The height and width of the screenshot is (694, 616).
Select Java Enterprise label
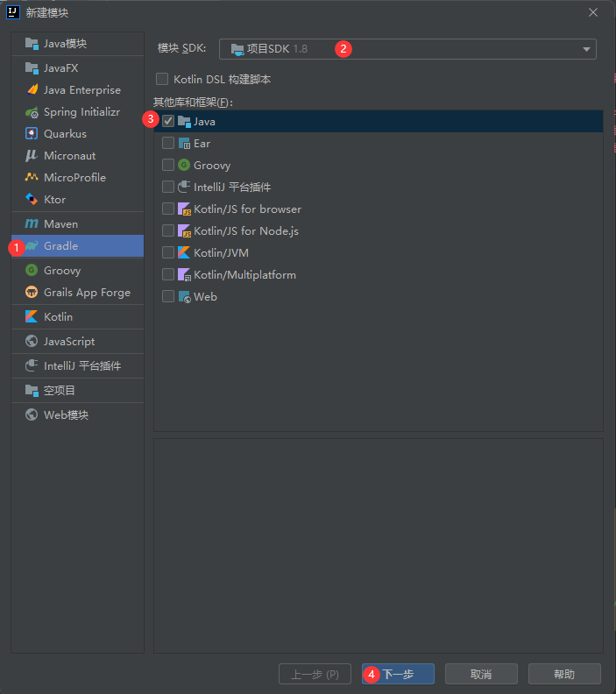pyautogui.click(x=82, y=90)
